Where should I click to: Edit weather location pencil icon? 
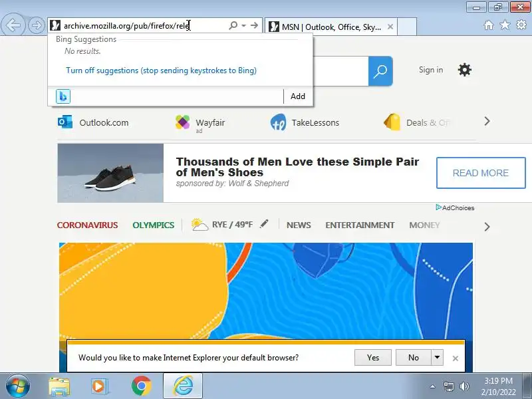264,224
